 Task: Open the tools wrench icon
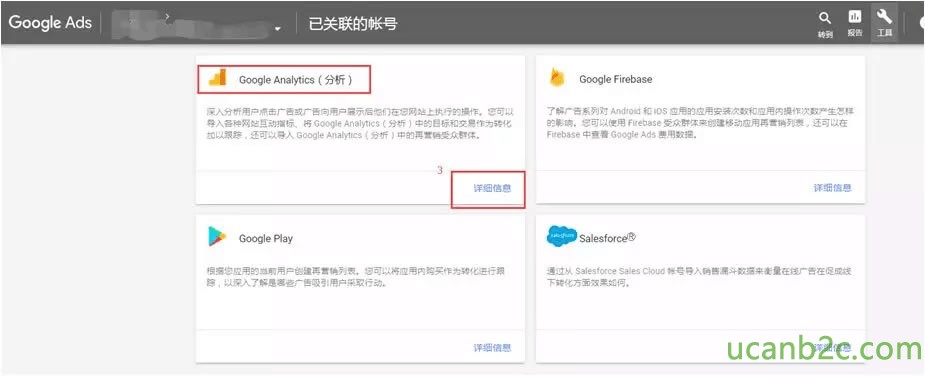tap(884, 17)
